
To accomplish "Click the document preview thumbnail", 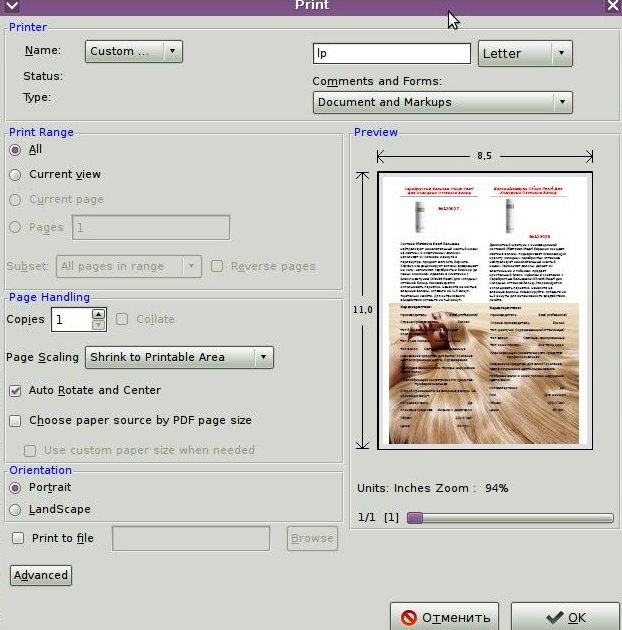I will pyautogui.click(x=485, y=310).
